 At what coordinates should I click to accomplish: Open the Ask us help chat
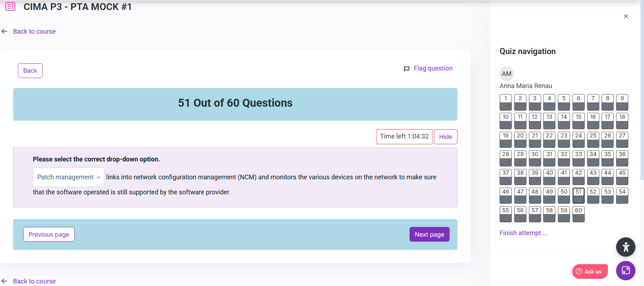pos(590,271)
